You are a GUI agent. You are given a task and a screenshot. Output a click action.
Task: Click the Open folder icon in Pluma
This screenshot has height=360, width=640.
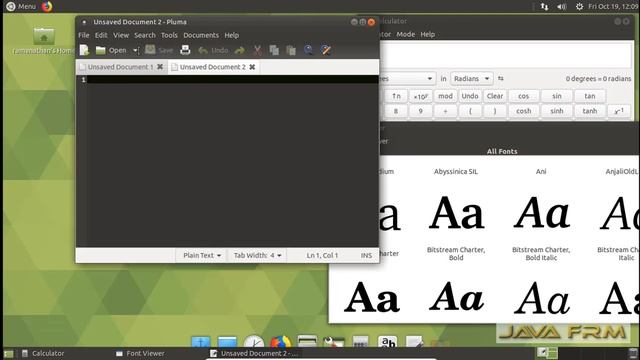(x=100, y=50)
